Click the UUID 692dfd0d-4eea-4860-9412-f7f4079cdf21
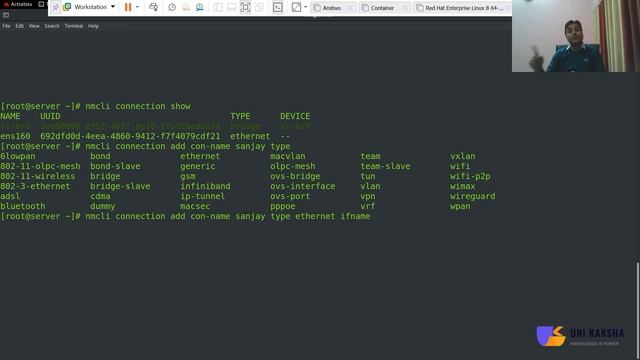Image resolution: width=640 pixels, height=360 pixels. coord(130,136)
